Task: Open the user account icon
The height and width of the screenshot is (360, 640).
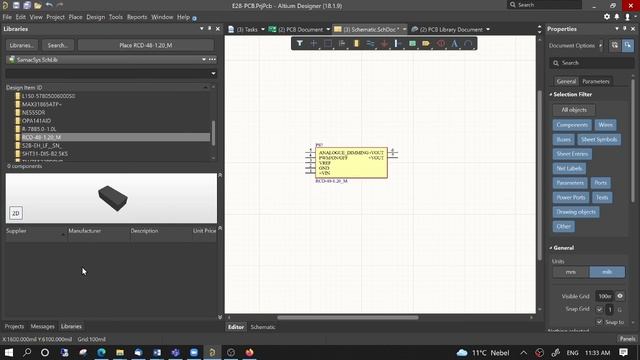Action: click(x=627, y=17)
